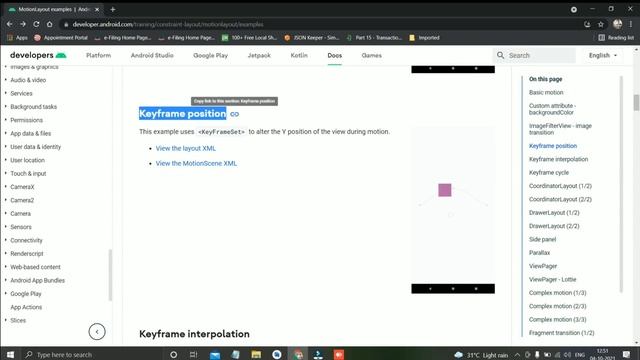Open the Android Studio tab
The height and width of the screenshot is (360, 640).
152,55
